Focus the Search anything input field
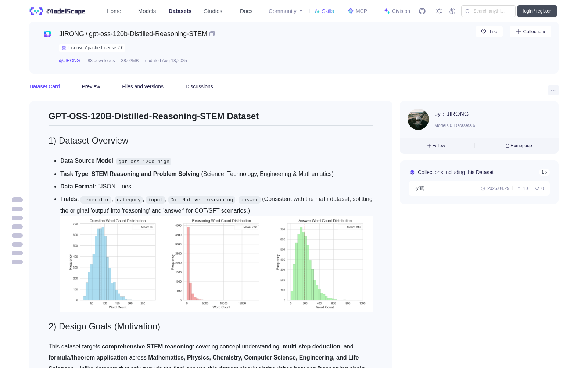 pyautogui.click(x=488, y=11)
